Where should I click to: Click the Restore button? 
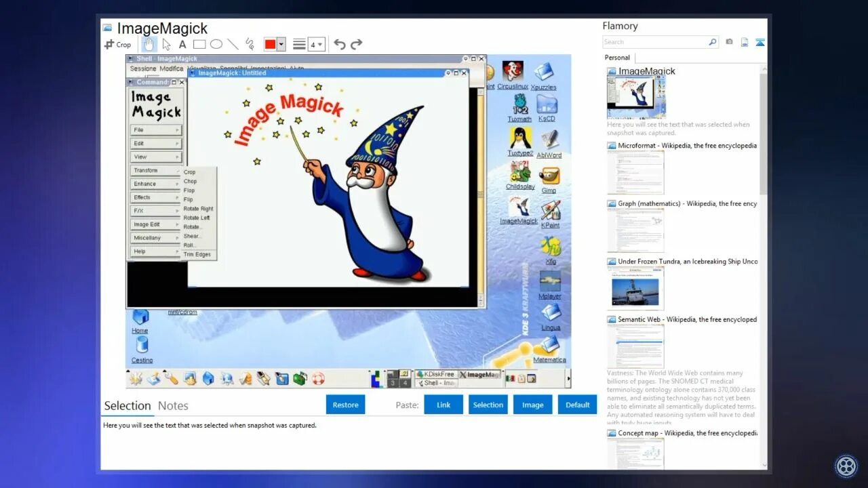pos(345,405)
